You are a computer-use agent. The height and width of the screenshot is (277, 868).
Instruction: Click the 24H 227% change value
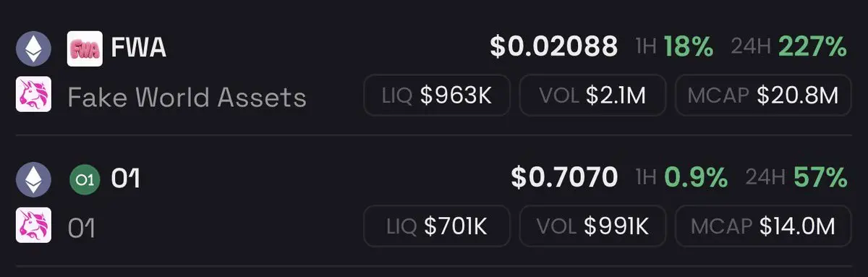point(813,47)
